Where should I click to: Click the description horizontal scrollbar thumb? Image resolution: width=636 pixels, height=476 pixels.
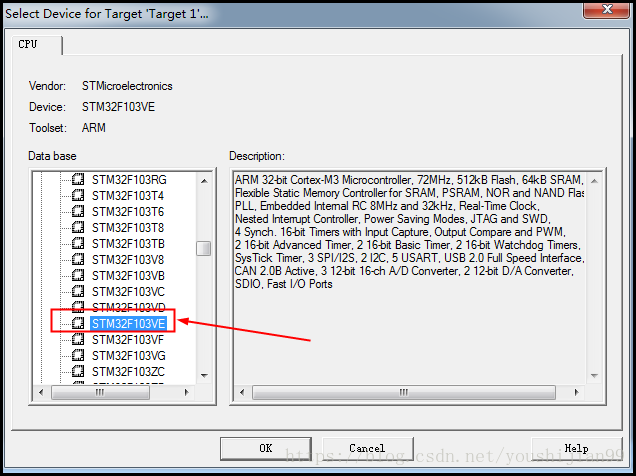click(404, 392)
